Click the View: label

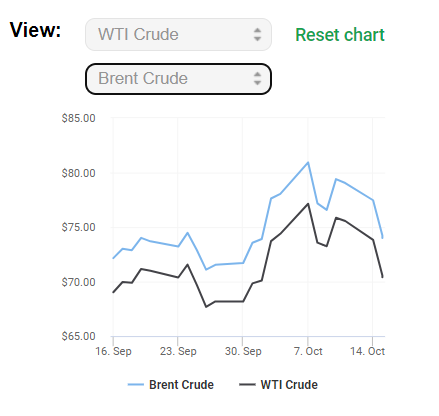pos(35,30)
